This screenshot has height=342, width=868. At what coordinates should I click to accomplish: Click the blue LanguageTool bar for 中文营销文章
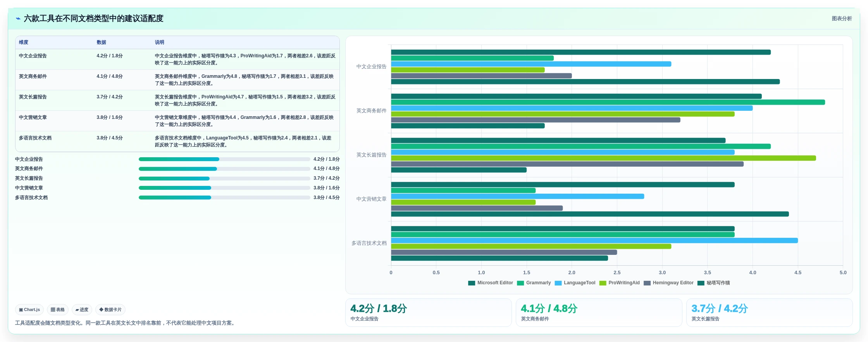click(x=518, y=196)
